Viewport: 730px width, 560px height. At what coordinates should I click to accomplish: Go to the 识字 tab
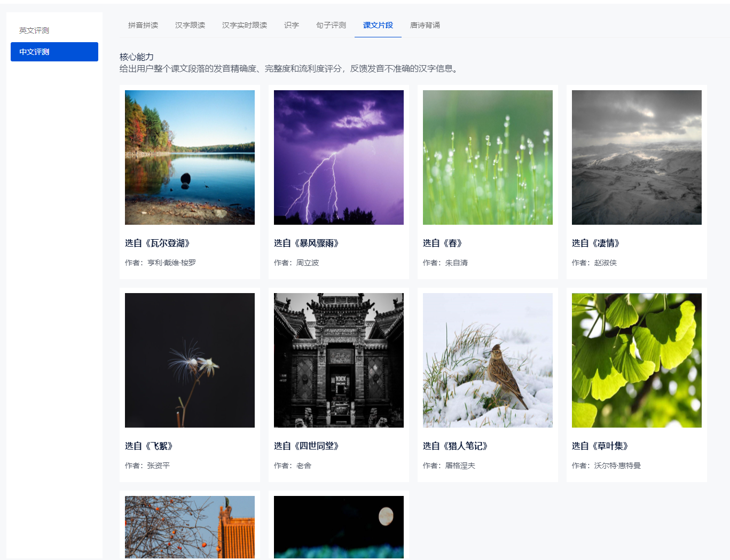292,25
